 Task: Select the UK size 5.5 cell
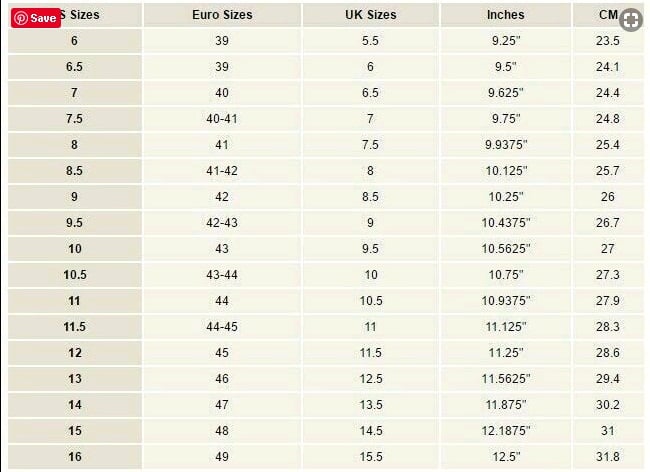(x=370, y=40)
